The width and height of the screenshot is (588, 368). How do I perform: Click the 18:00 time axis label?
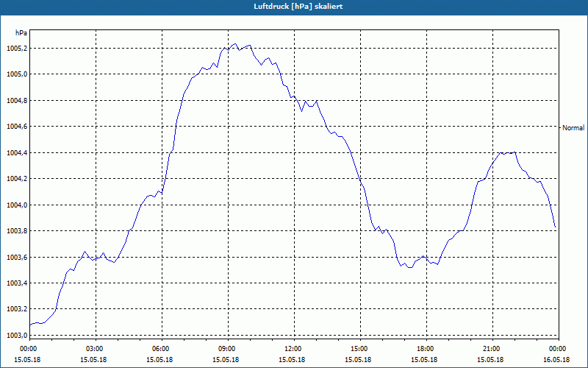425,349
